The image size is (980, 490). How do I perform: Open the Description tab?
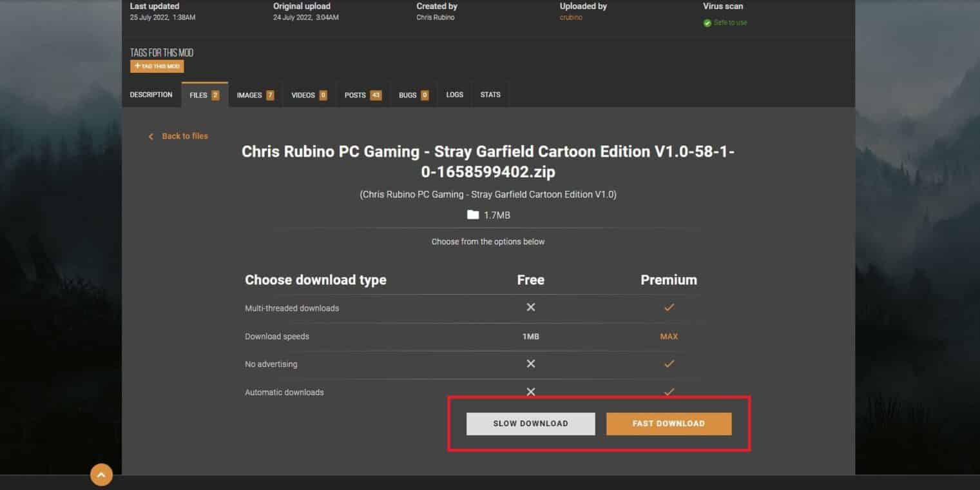point(151,95)
